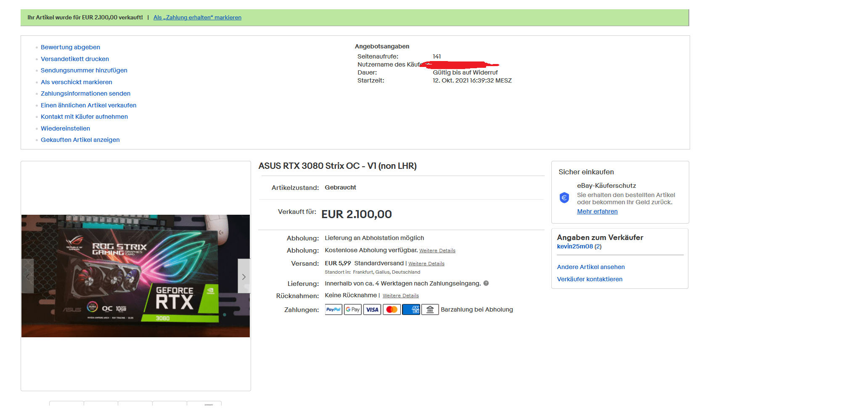Click the 'Angebotsangaben' heading
The image size is (868, 408).
pyautogui.click(x=382, y=46)
